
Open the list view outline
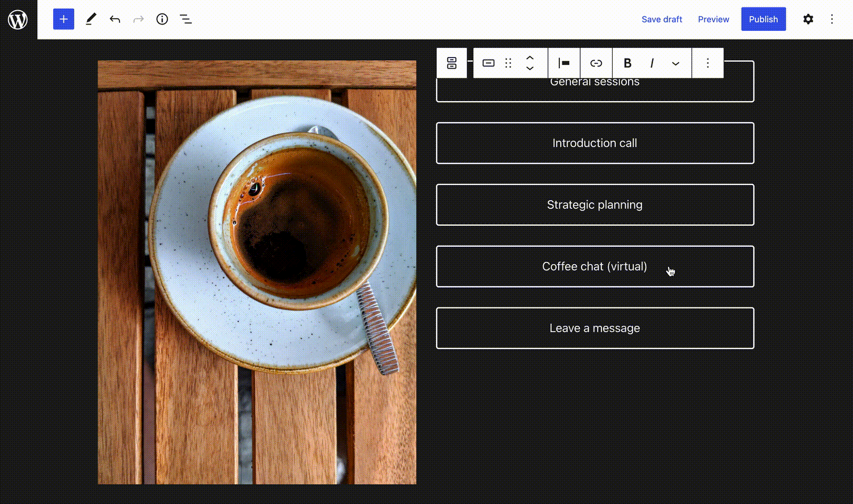pyautogui.click(x=186, y=19)
